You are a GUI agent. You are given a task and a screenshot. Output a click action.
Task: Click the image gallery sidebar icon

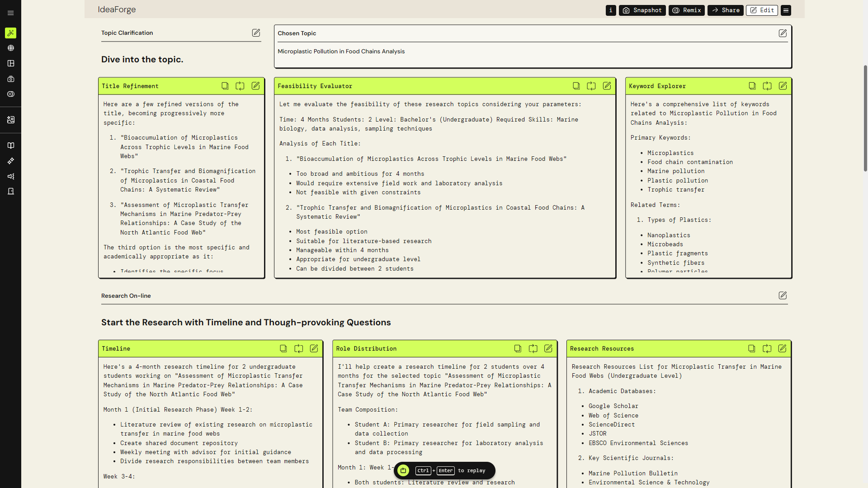(x=10, y=120)
